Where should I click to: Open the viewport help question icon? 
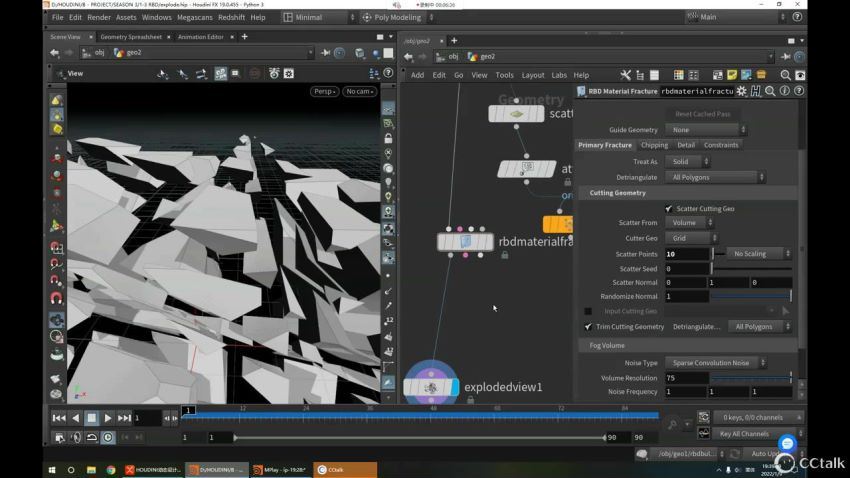[x=388, y=73]
